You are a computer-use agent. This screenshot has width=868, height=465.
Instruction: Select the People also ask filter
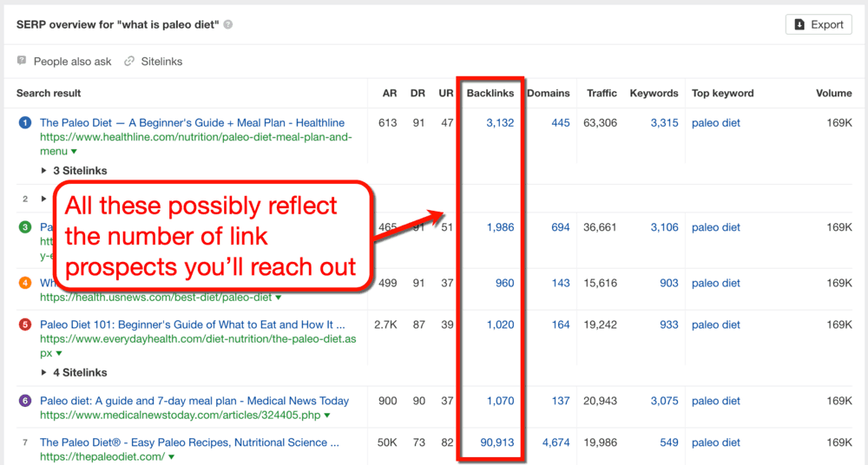click(73, 62)
